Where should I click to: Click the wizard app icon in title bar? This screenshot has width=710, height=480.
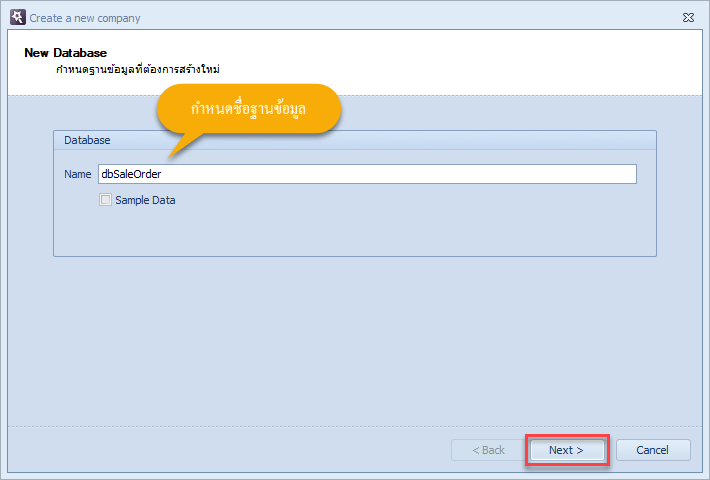[x=18, y=17]
